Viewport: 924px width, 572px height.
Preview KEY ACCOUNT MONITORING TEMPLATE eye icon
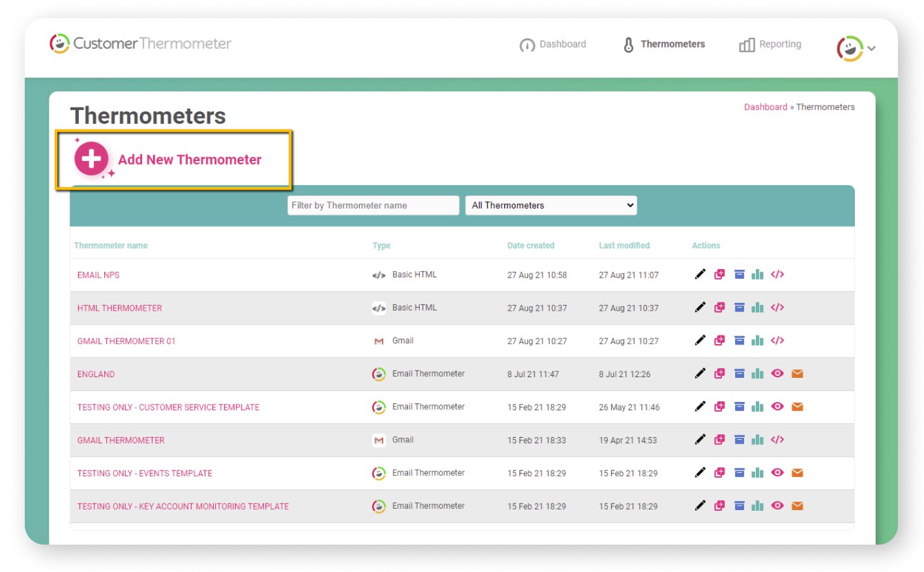click(777, 506)
